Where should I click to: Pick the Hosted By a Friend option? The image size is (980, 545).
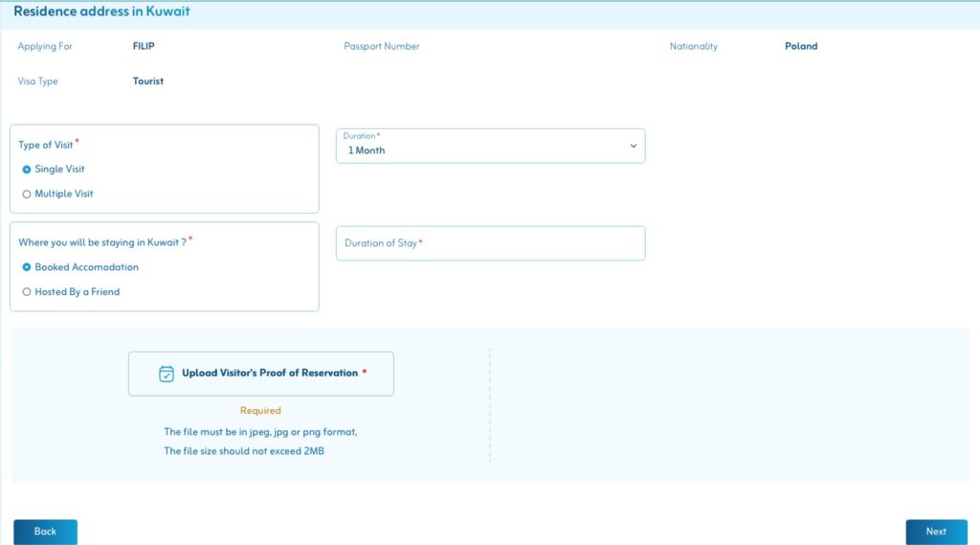27,292
